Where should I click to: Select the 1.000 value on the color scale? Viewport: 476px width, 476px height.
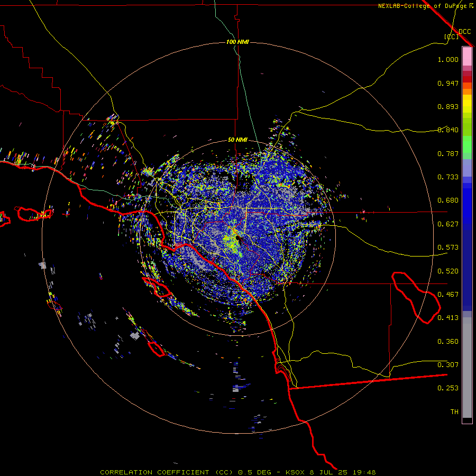(x=448, y=59)
